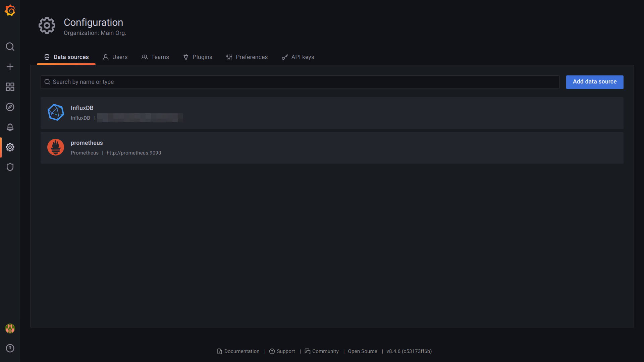Image resolution: width=644 pixels, height=362 pixels.
Task: Open the Dashboards grid sidebar icon
Action: click(10, 87)
